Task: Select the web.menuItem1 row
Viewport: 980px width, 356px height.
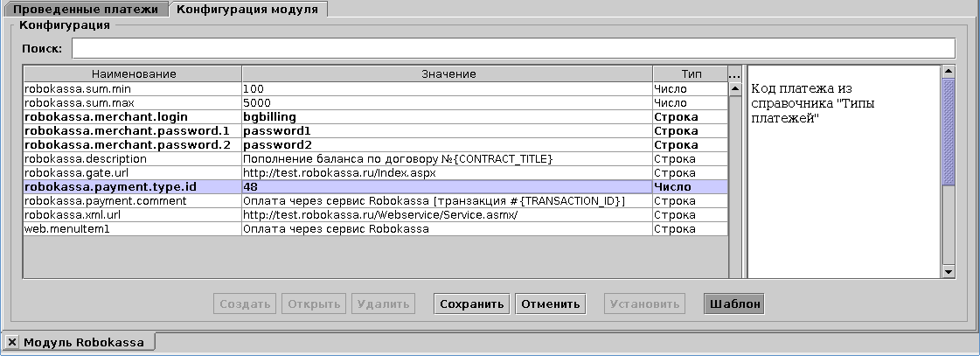Action: coord(133,229)
